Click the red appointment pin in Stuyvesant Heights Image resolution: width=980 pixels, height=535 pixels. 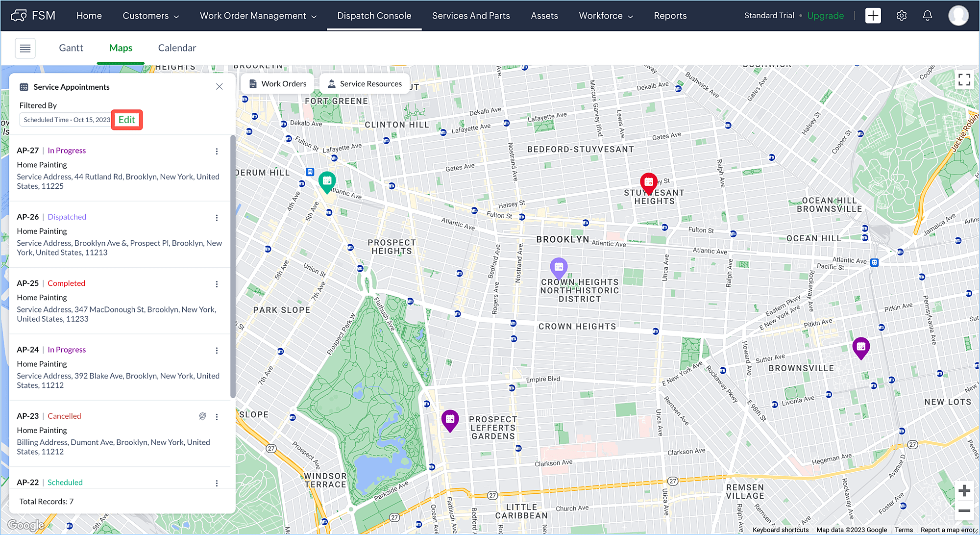point(648,182)
